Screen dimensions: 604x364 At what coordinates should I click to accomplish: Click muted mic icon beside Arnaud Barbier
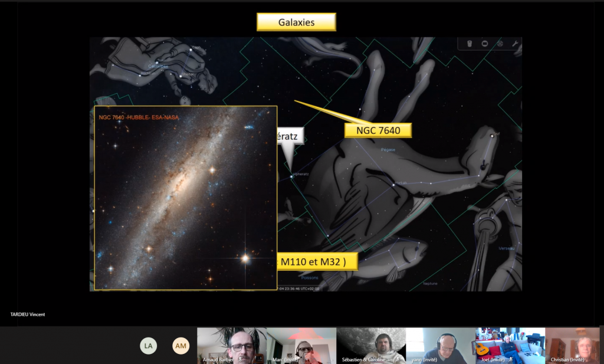[x=241, y=359]
